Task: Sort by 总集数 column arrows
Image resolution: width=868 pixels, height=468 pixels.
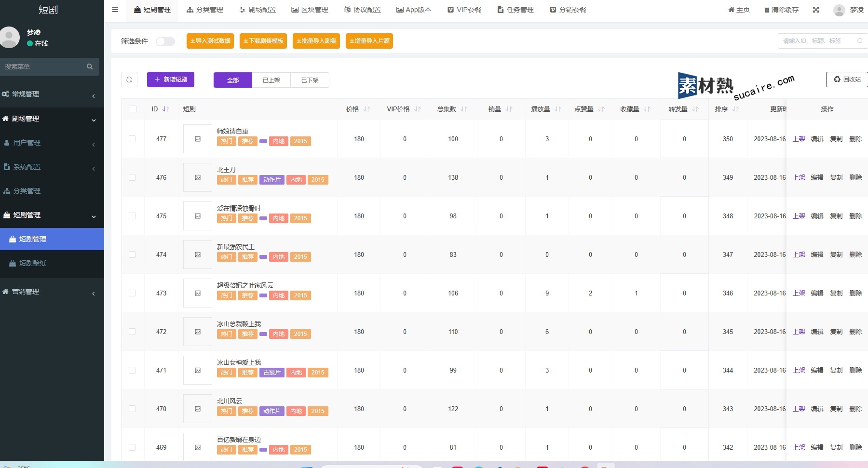Action: (464, 109)
